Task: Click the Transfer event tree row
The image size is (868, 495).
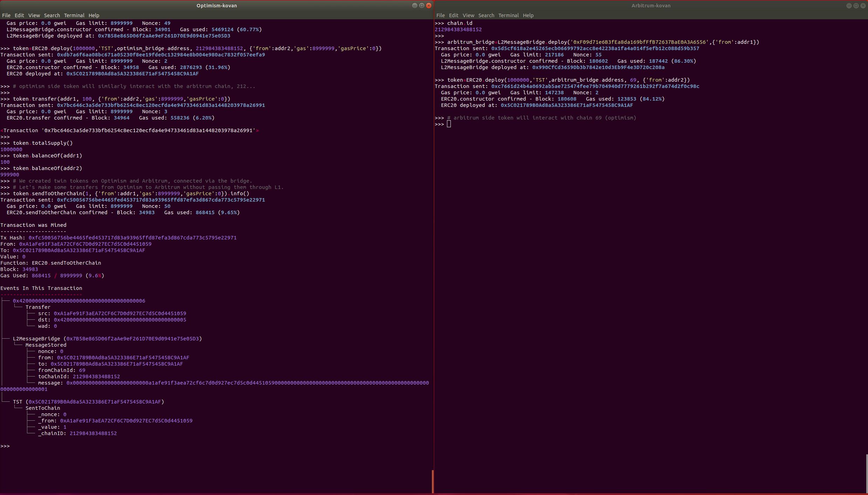Action: 38,307
